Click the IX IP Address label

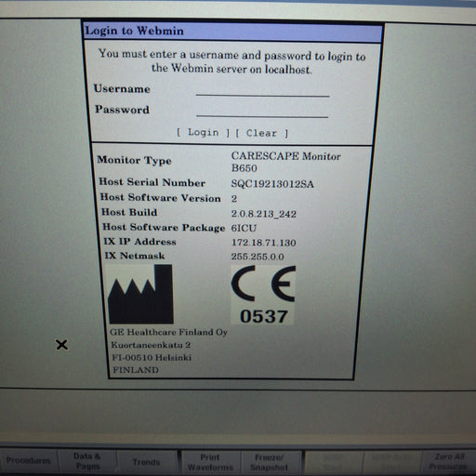coord(139,242)
